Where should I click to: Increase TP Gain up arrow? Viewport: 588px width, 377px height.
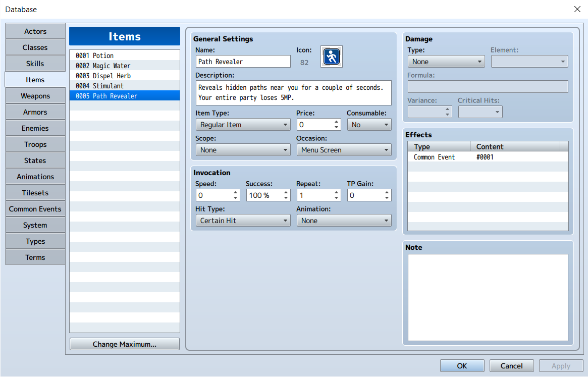[x=387, y=192]
